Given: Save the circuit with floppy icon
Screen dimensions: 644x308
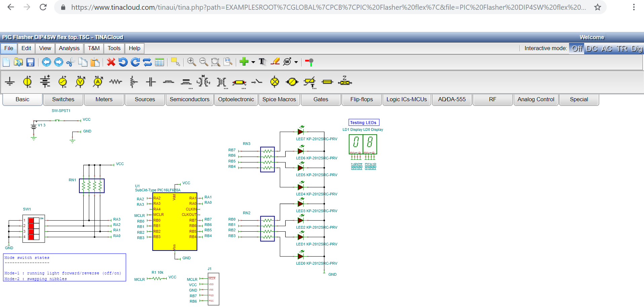Looking at the screenshot, I should tap(30, 62).
